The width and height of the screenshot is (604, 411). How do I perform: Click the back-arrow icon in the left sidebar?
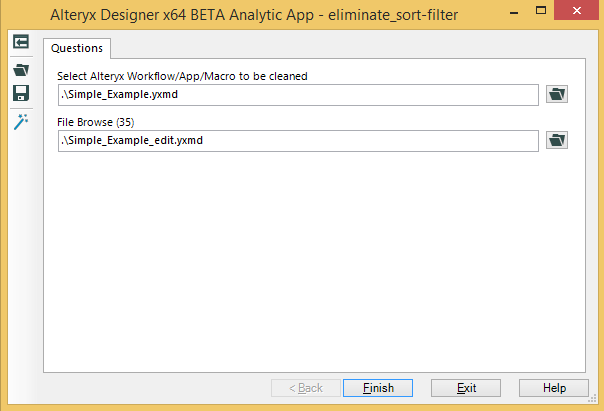click(21, 42)
